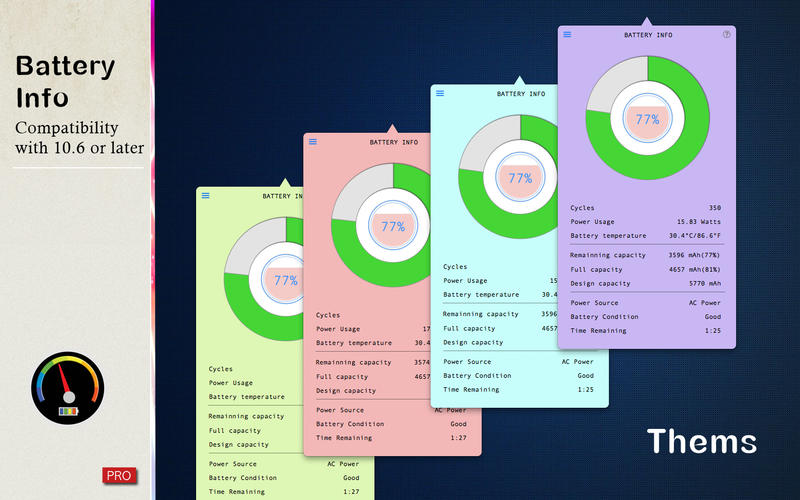800x500 pixels.
Task: Select AC Power value in the green panel
Action: point(343,464)
